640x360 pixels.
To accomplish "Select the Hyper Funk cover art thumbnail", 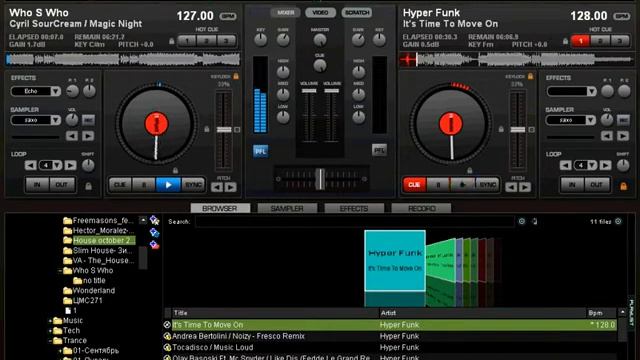I will (395, 261).
